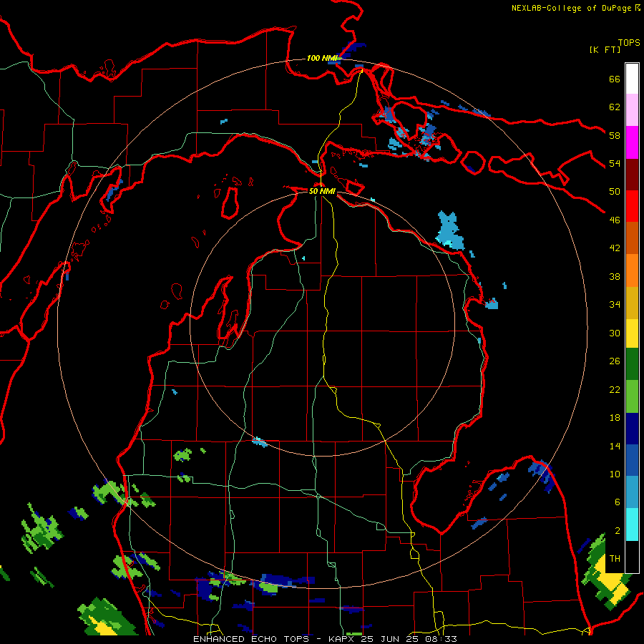Click the gold 38 kft legend swatch
This screenshot has height=644, width=644.
(632, 303)
